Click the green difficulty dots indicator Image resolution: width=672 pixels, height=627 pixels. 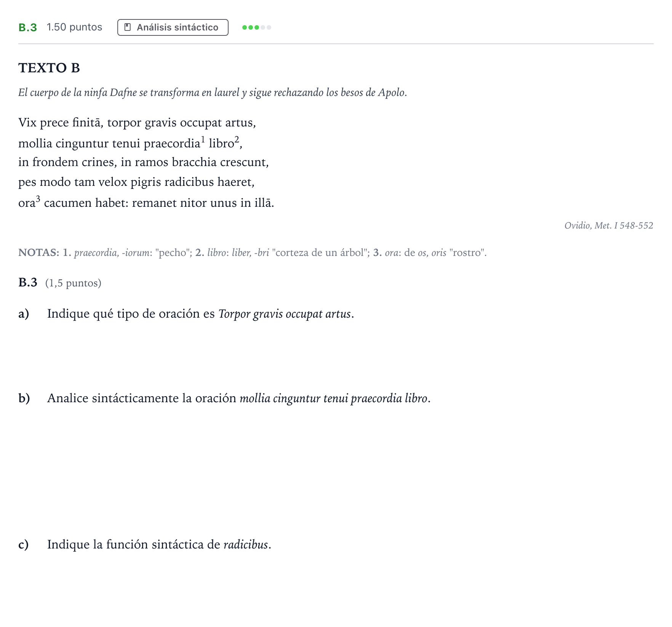pyautogui.click(x=256, y=27)
